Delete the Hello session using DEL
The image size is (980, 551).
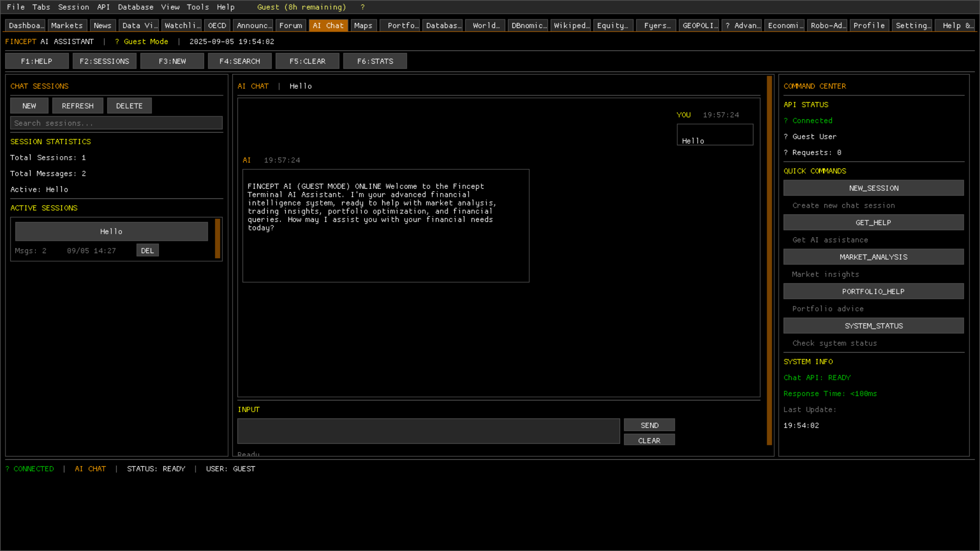[148, 251]
